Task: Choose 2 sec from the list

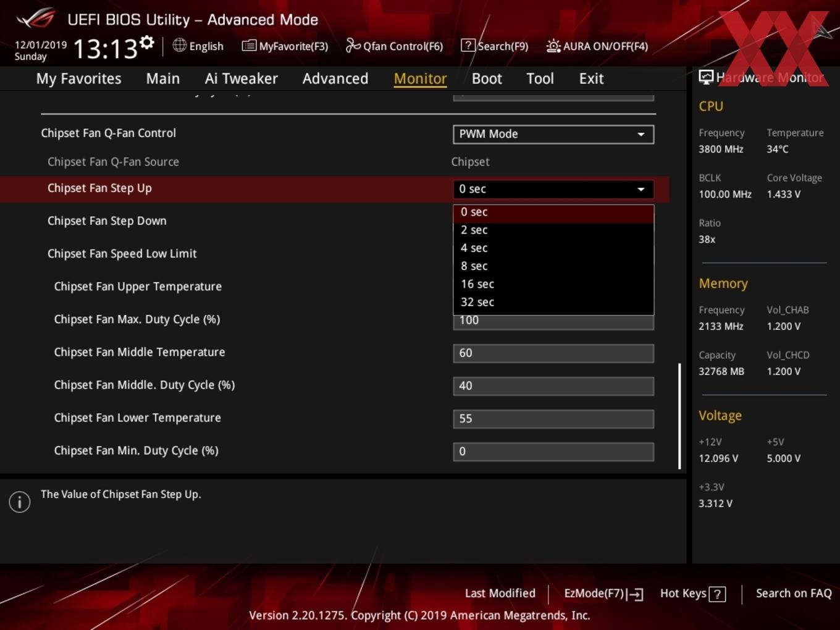Action: coord(553,230)
